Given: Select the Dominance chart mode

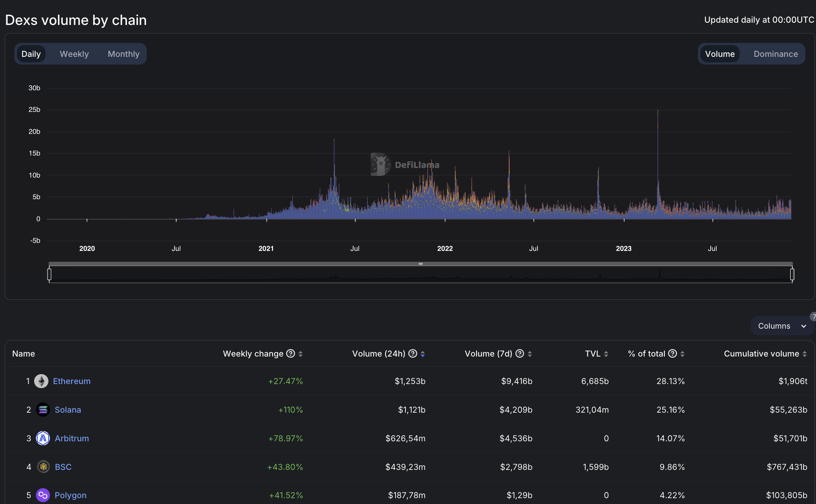Looking at the screenshot, I should 776,54.
